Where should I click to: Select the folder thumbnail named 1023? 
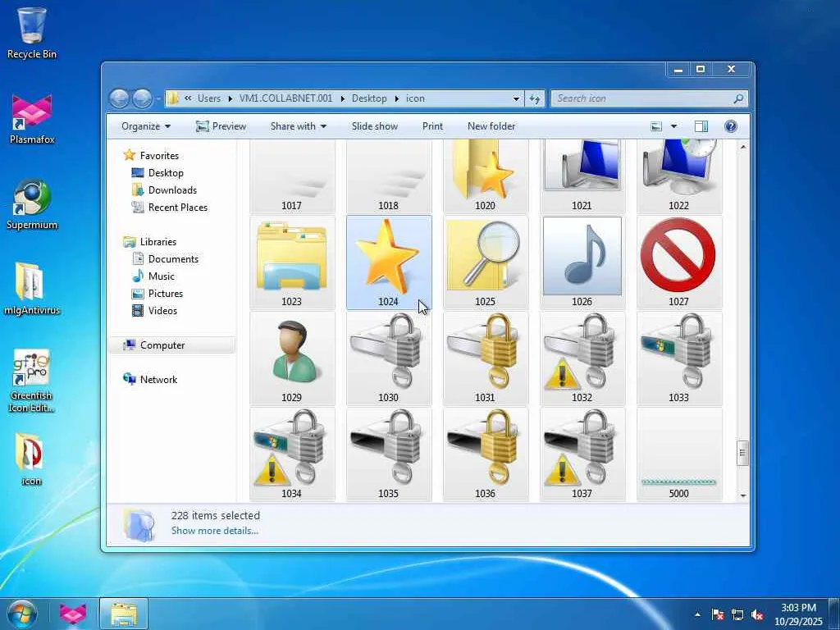[x=292, y=262]
